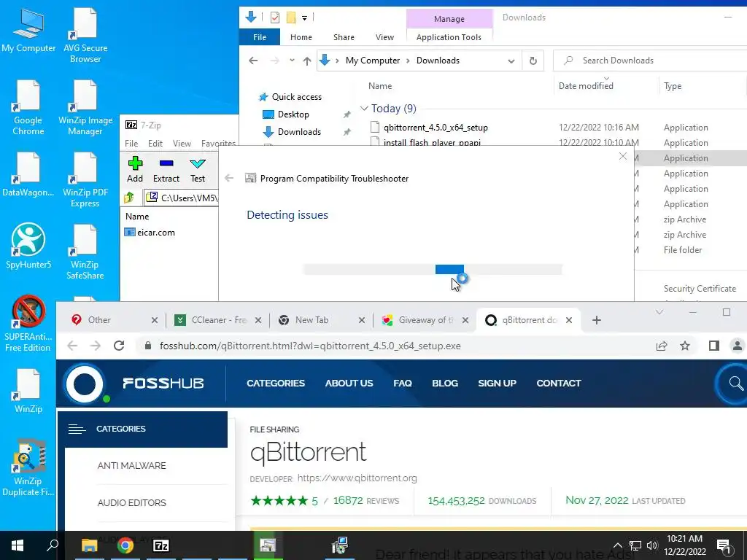Open Windows Start menu
This screenshot has height=560, width=747.
pyautogui.click(x=18, y=545)
